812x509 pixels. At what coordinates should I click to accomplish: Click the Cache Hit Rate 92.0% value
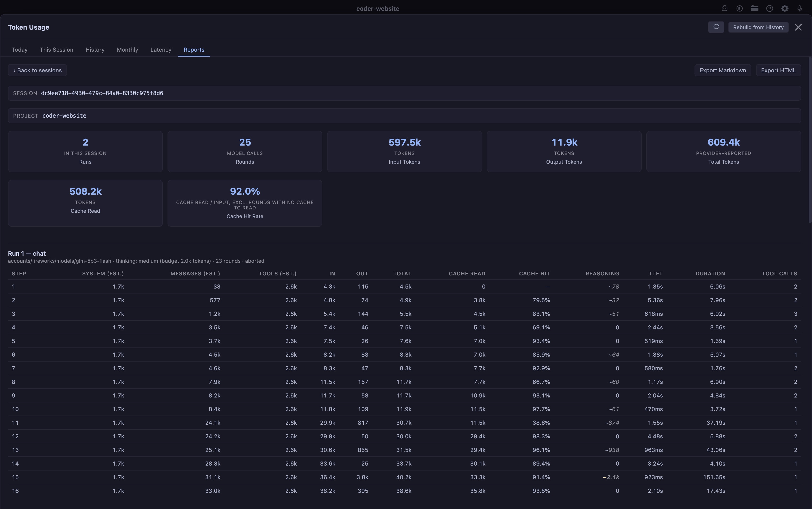(245, 192)
